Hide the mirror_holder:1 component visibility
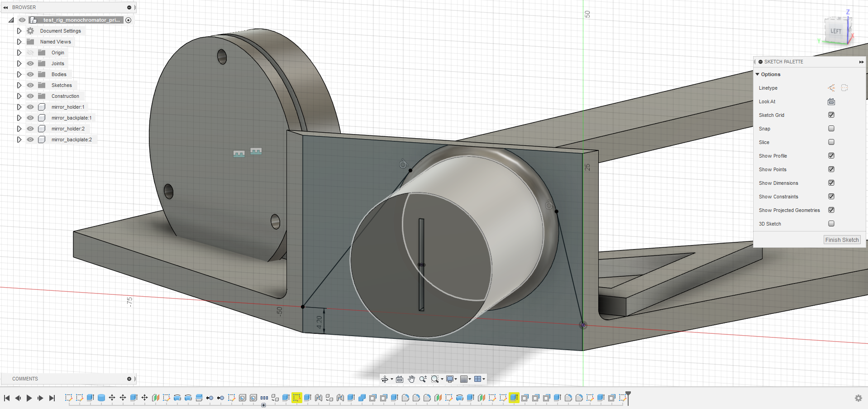 [30, 107]
